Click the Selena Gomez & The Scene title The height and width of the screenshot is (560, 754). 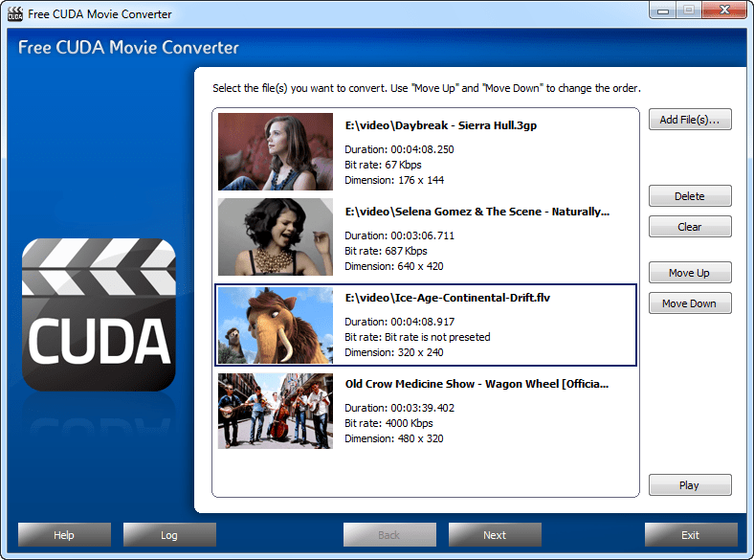477,212
